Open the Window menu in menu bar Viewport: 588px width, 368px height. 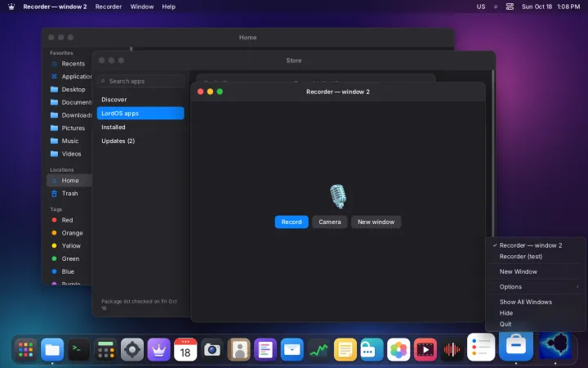(142, 7)
